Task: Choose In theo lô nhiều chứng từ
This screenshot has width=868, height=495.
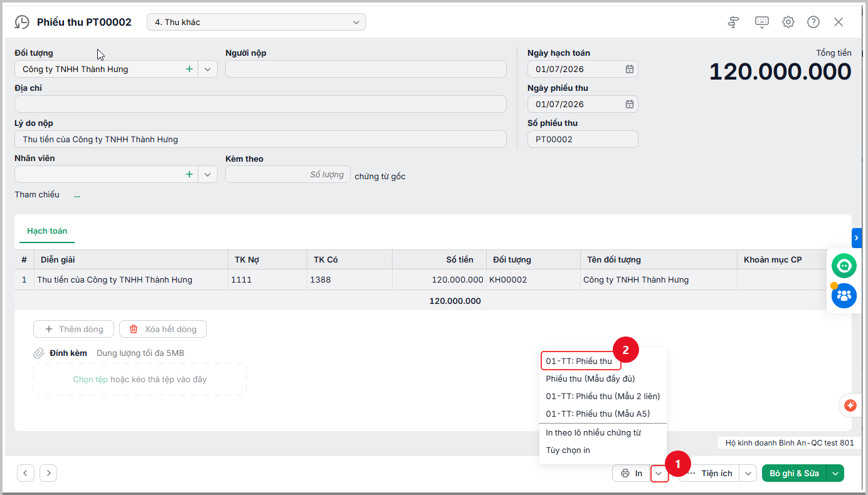Action: point(593,432)
